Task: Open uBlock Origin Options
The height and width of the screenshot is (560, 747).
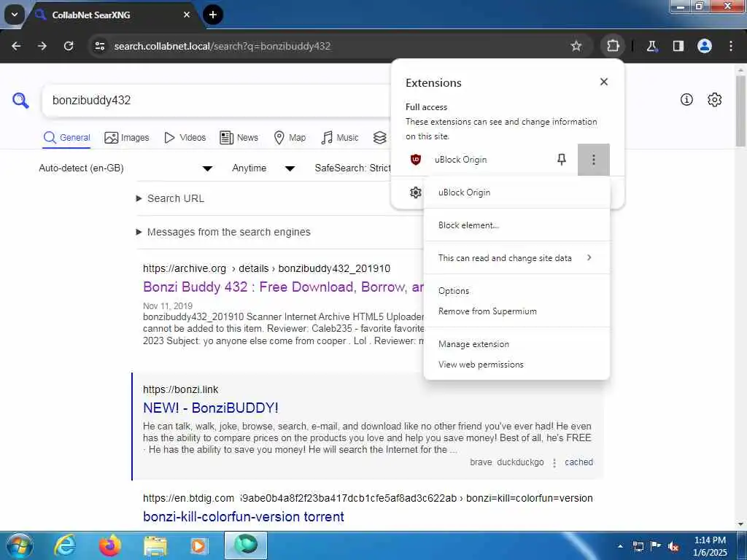Action: [516, 290]
